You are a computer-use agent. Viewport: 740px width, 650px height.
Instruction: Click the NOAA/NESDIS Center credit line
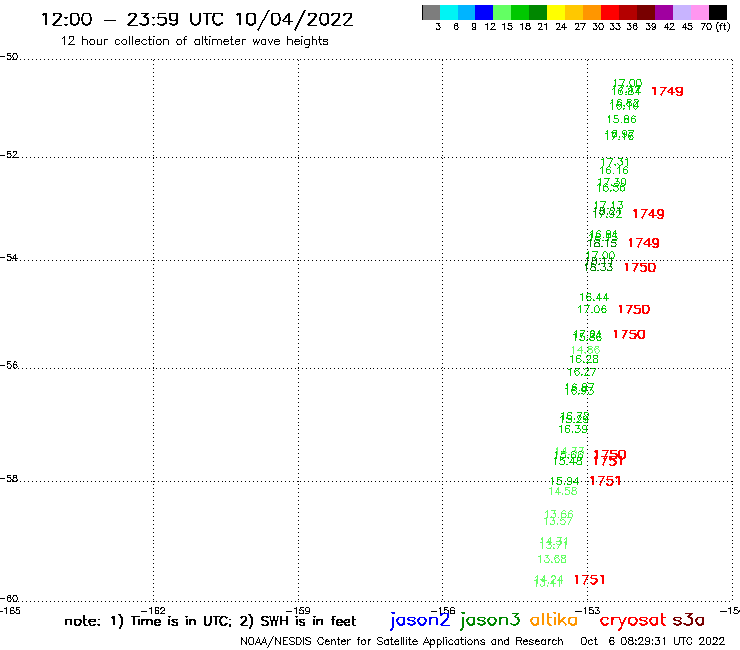click(x=402, y=641)
